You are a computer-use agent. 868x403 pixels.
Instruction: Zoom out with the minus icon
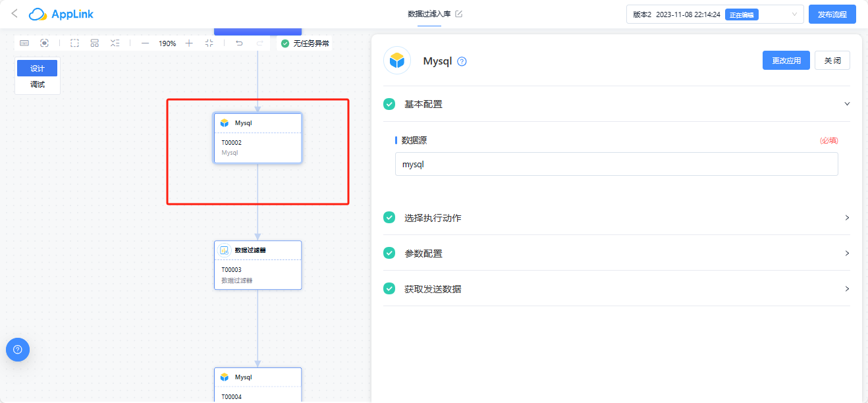[x=146, y=43]
